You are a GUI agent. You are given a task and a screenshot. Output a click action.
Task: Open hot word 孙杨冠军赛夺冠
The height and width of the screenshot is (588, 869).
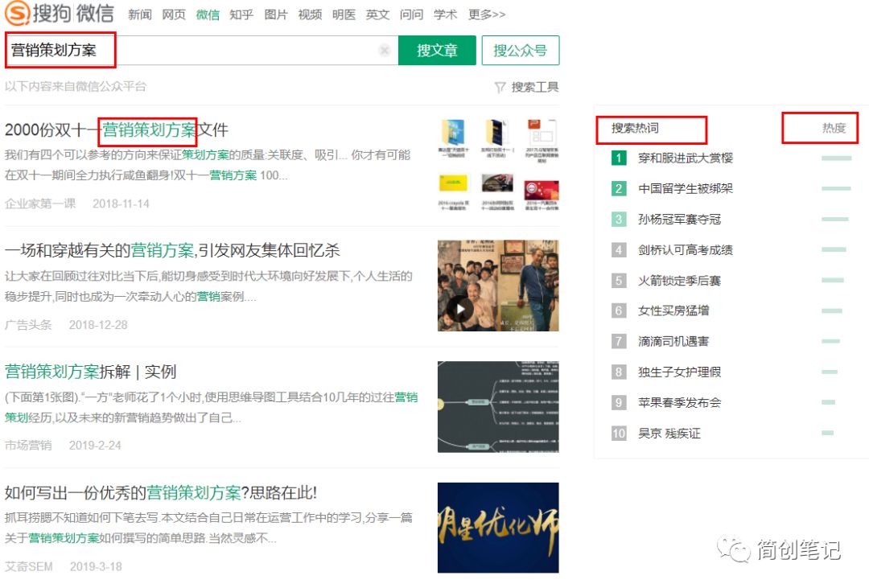(679, 220)
